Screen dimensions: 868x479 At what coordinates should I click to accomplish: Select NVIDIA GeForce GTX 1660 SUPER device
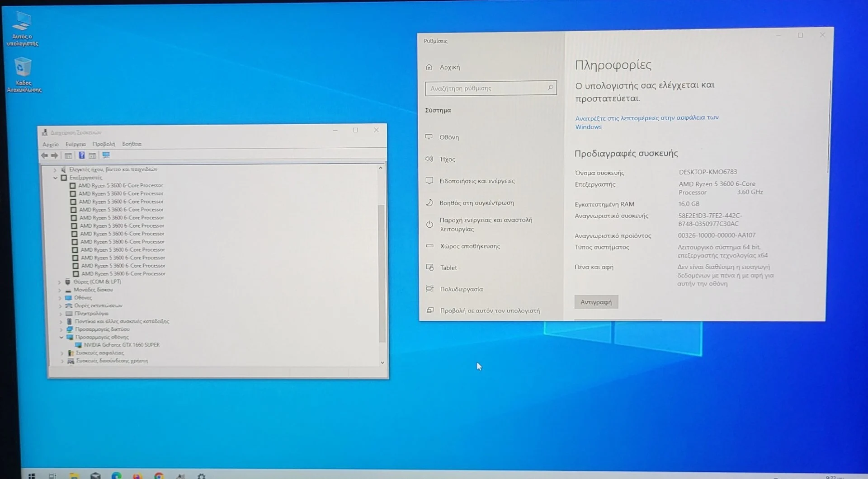(122, 345)
